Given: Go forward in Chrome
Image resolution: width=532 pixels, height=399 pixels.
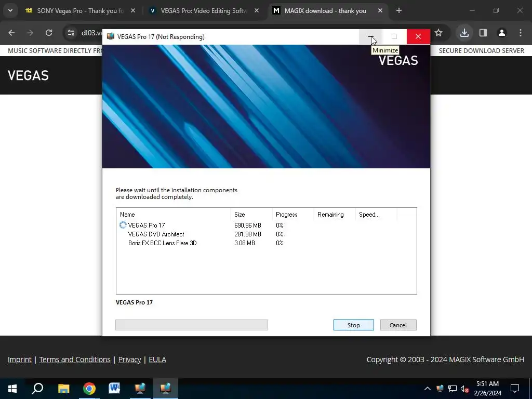Looking at the screenshot, I should coord(30,33).
